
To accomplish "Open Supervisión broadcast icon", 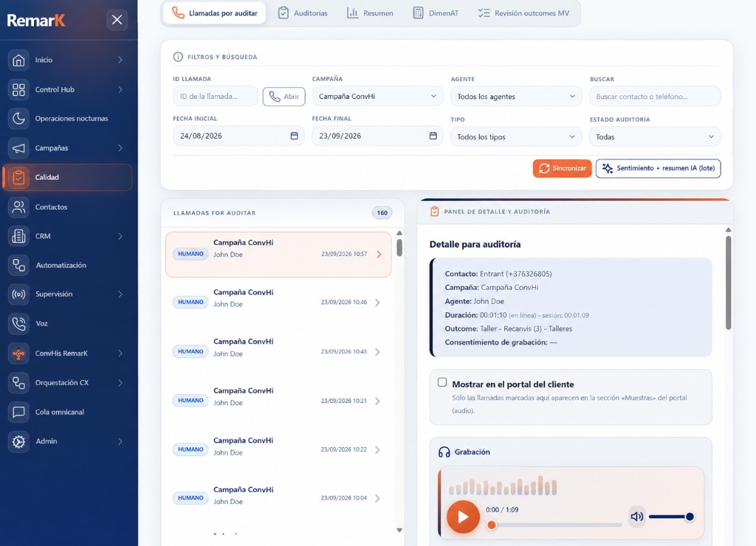I will (18, 294).
